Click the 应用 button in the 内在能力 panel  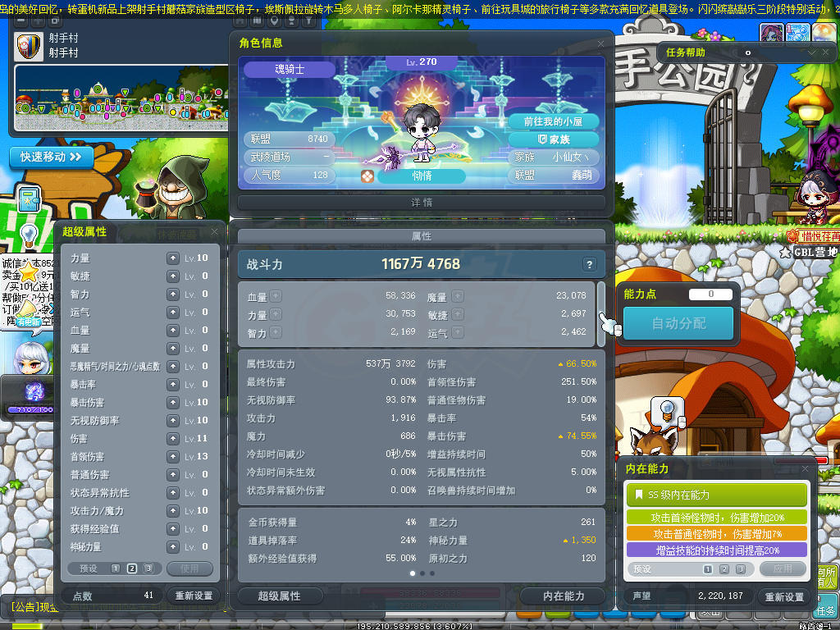[x=783, y=568]
